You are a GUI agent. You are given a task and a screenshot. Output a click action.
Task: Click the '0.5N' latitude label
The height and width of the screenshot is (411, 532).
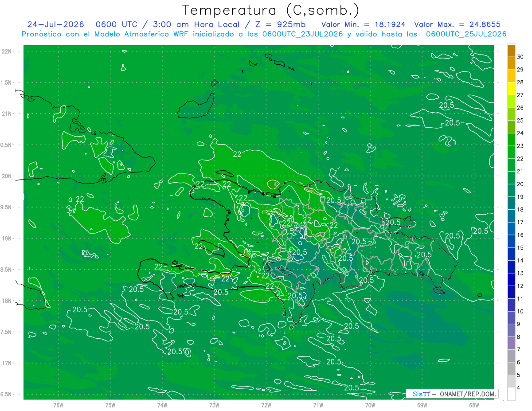7,145
